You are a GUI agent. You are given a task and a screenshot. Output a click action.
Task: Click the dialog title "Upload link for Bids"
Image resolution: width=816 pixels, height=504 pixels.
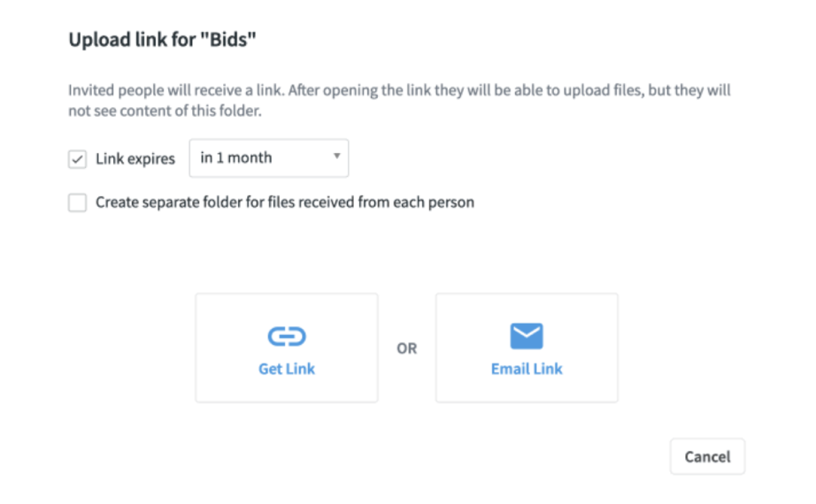[x=162, y=39]
